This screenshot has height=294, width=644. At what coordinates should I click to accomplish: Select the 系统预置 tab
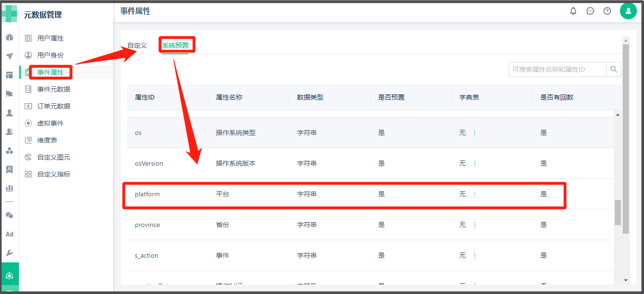click(175, 45)
